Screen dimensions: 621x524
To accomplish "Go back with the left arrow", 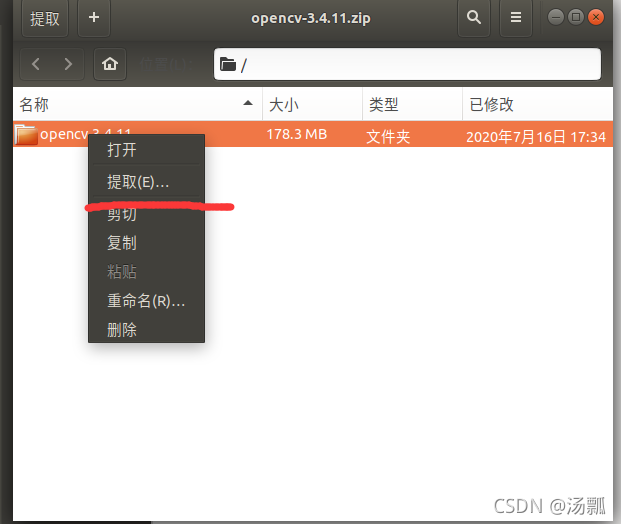I will (x=36, y=64).
